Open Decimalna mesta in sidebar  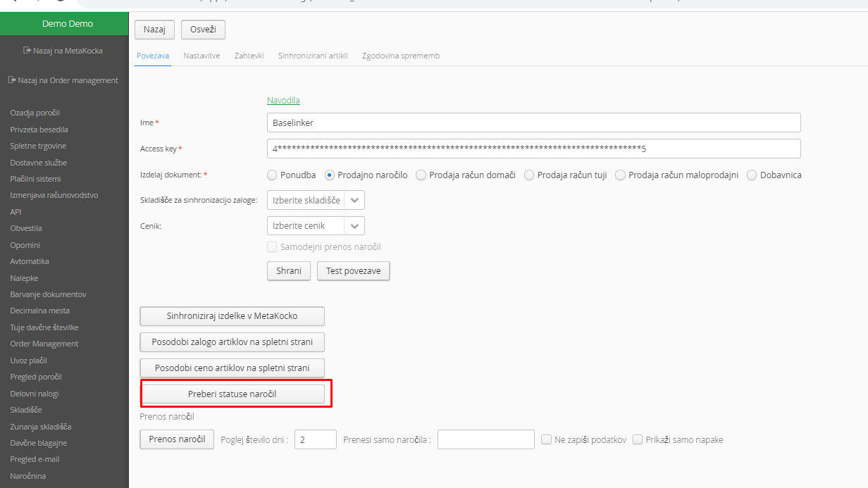[x=39, y=311]
